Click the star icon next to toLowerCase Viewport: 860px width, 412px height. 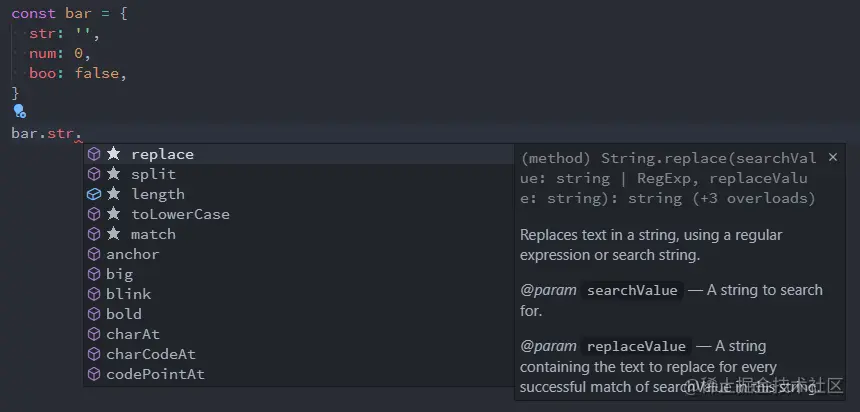(114, 214)
